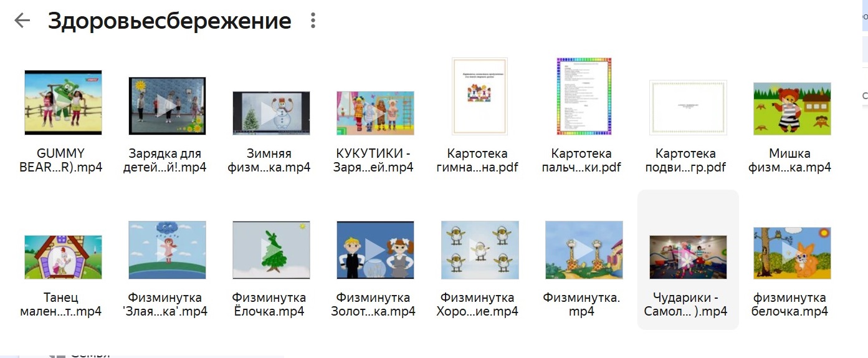This screenshot has height=358, width=868.
Task: Select Танец маленьких утят video
Action: [x=63, y=256]
